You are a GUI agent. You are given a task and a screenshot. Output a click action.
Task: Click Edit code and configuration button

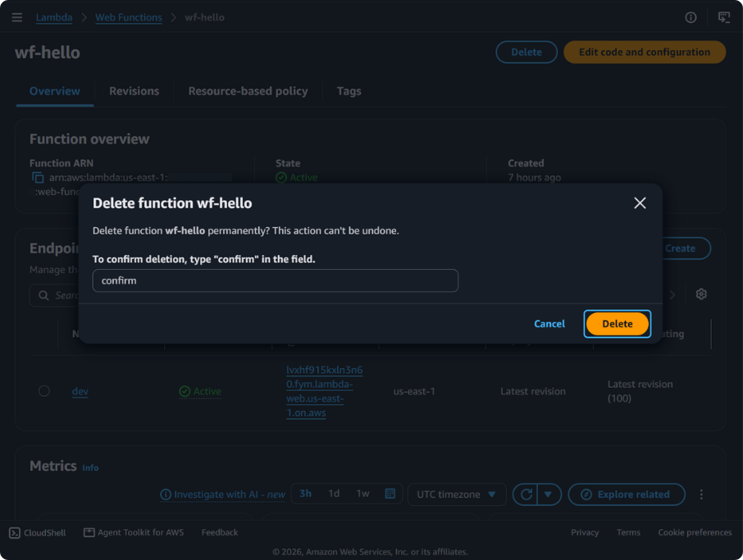click(x=645, y=52)
